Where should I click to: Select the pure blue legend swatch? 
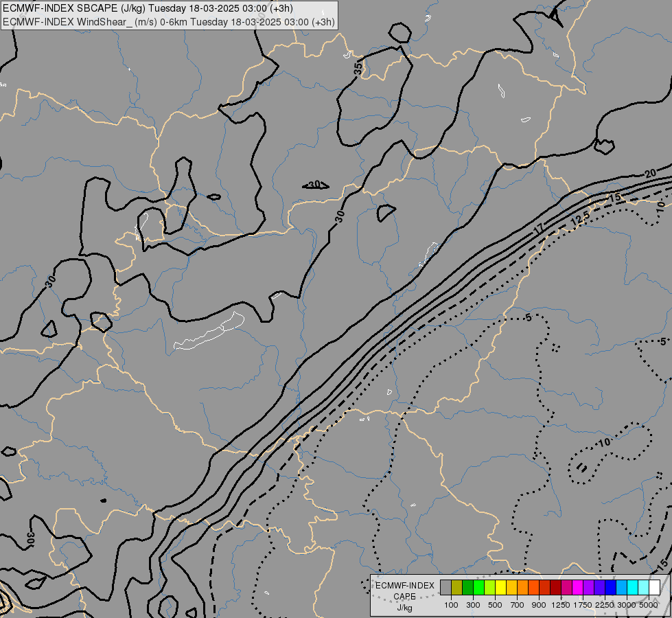click(x=611, y=587)
